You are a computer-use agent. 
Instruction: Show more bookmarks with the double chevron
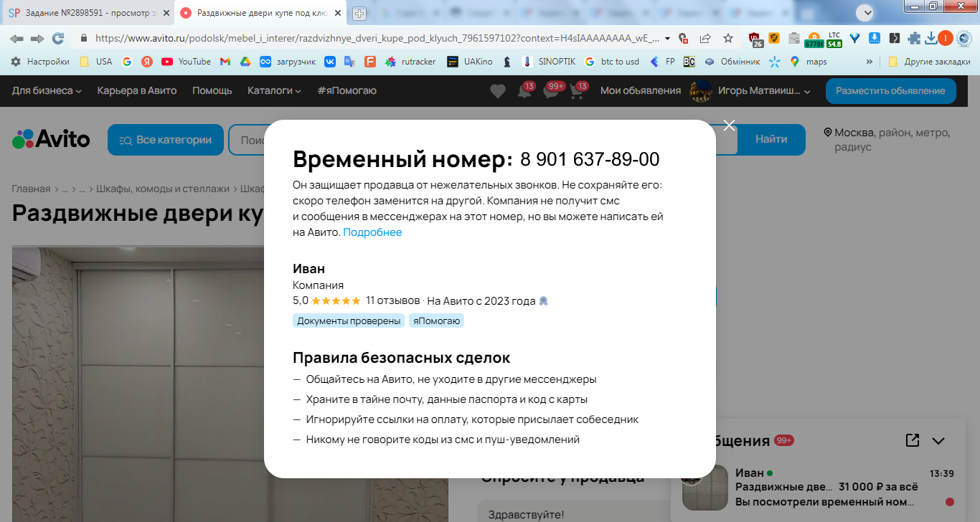point(870,62)
